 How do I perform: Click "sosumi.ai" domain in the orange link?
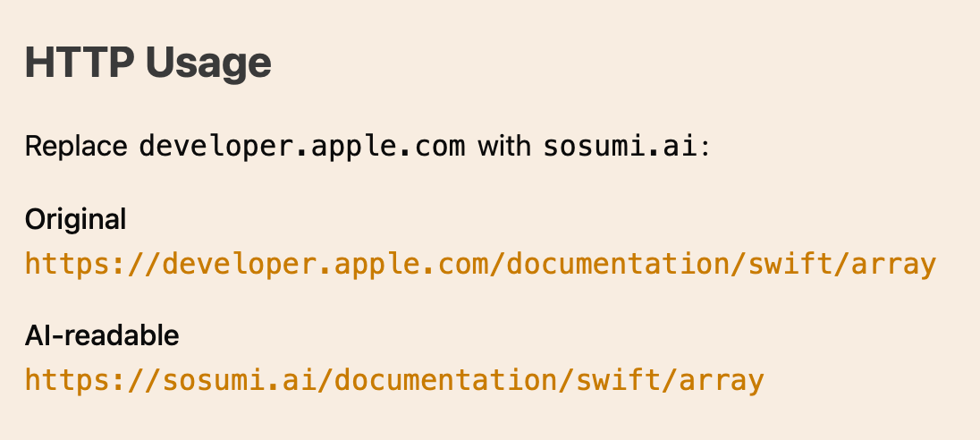click(x=240, y=380)
